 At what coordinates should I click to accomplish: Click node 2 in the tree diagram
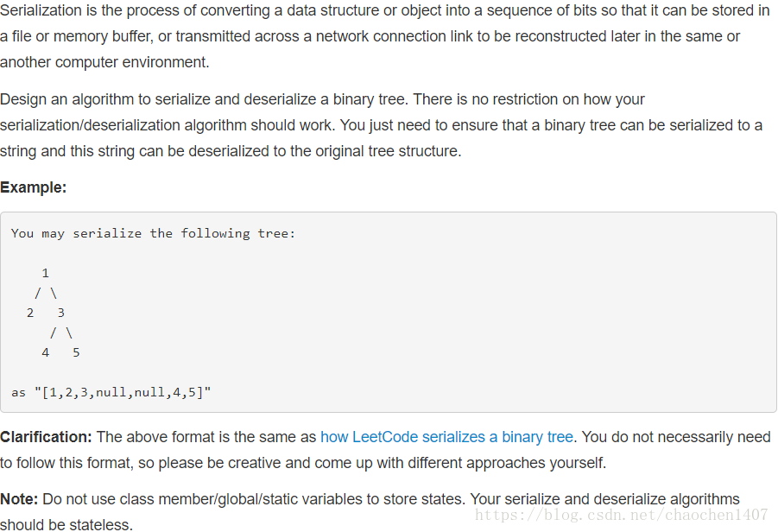pyautogui.click(x=30, y=313)
